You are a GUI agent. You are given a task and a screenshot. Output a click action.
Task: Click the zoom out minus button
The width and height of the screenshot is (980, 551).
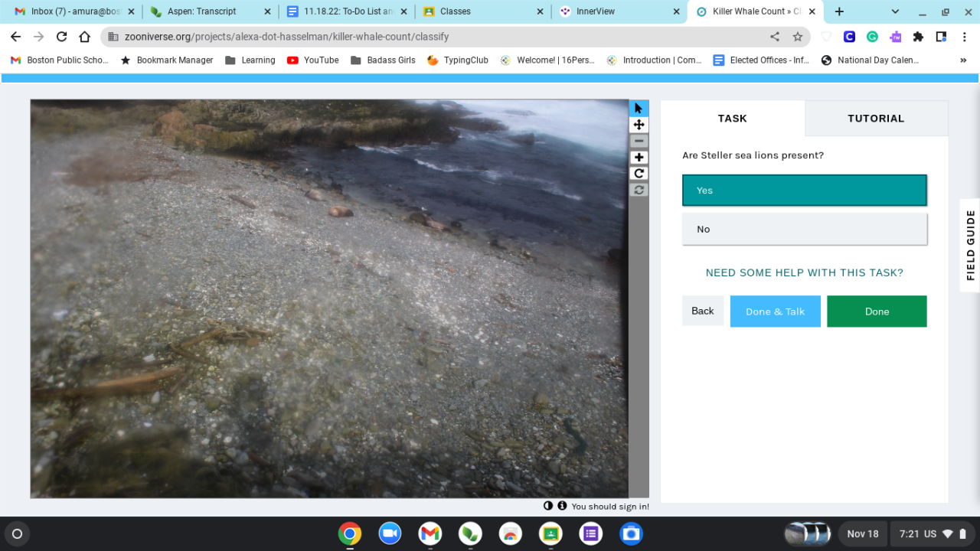(639, 141)
